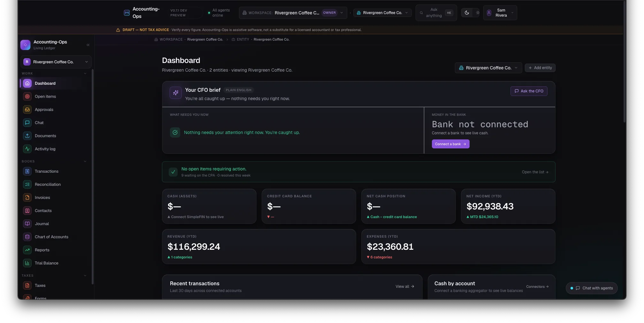This screenshot has width=644, height=323.
Task: Click the Expenses (YTD) card
Action: point(458,247)
